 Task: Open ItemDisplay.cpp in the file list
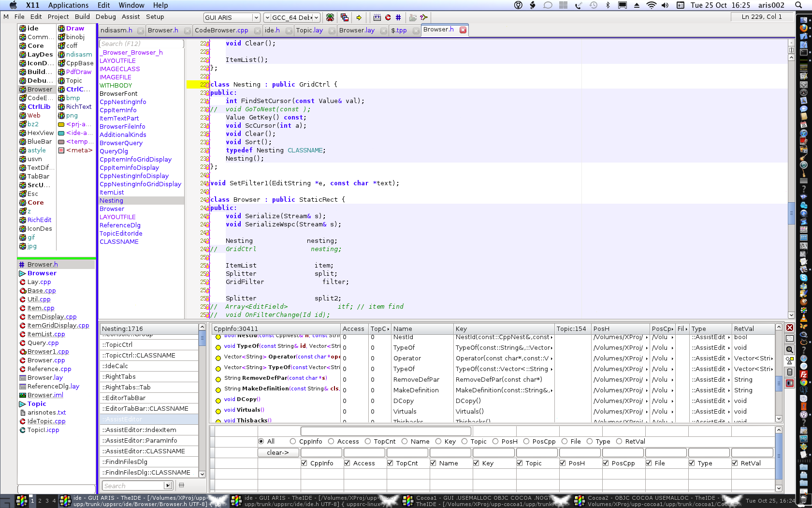tap(52, 316)
